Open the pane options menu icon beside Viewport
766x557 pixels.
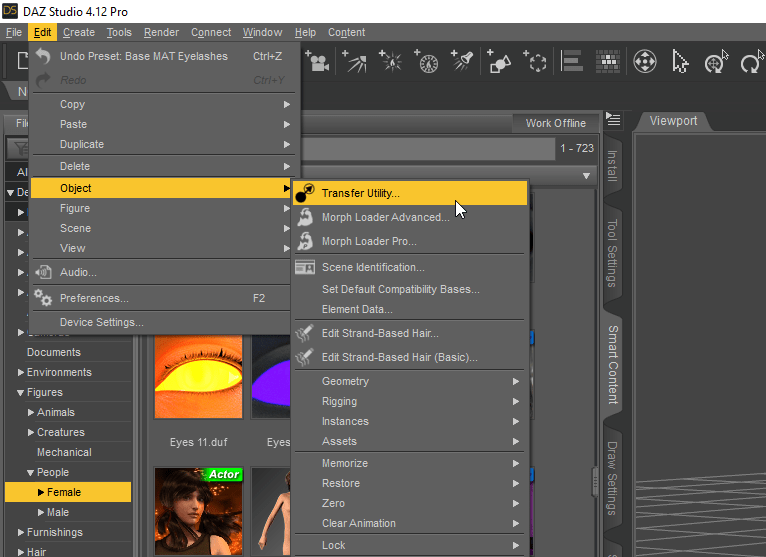click(613, 119)
